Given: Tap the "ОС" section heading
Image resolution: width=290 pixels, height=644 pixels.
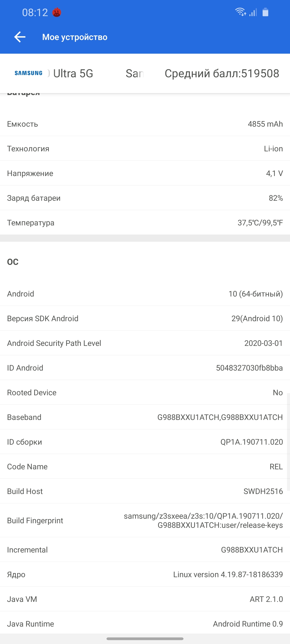Looking at the screenshot, I should (x=13, y=262).
